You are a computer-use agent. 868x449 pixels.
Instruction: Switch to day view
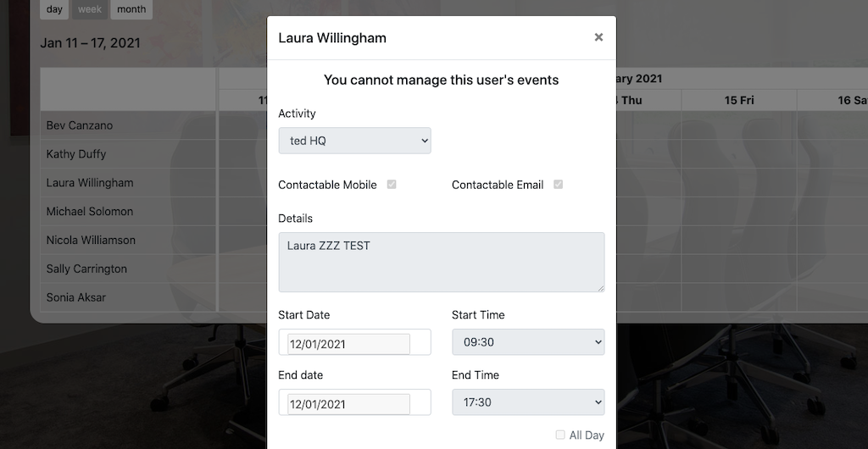pos(54,9)
